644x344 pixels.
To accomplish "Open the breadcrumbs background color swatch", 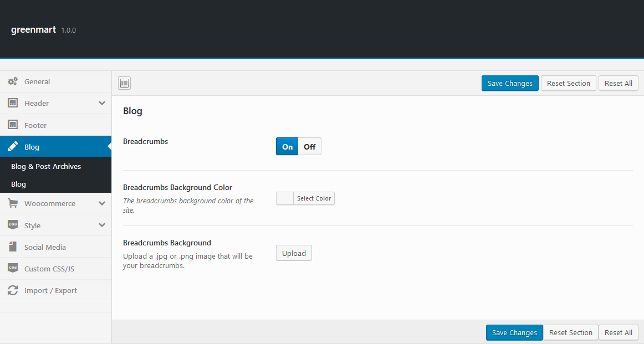I will click(285, 198).
